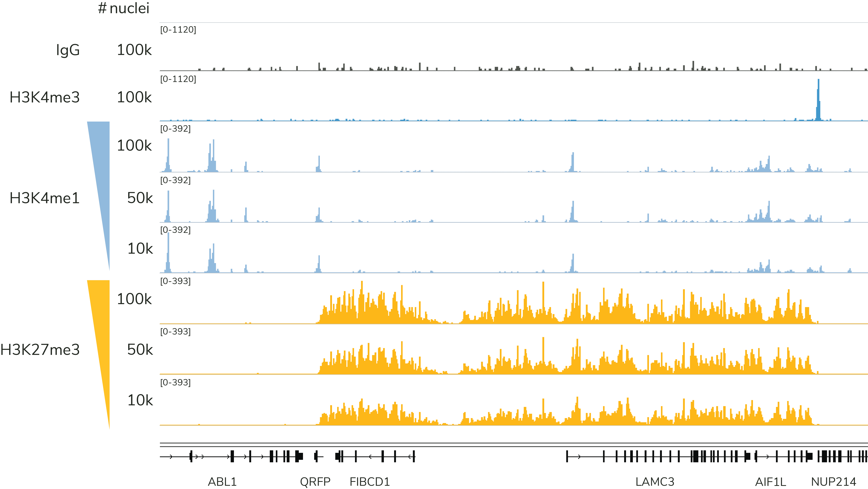Click the first exon block of LAMC3 gene

coord(567,456)
